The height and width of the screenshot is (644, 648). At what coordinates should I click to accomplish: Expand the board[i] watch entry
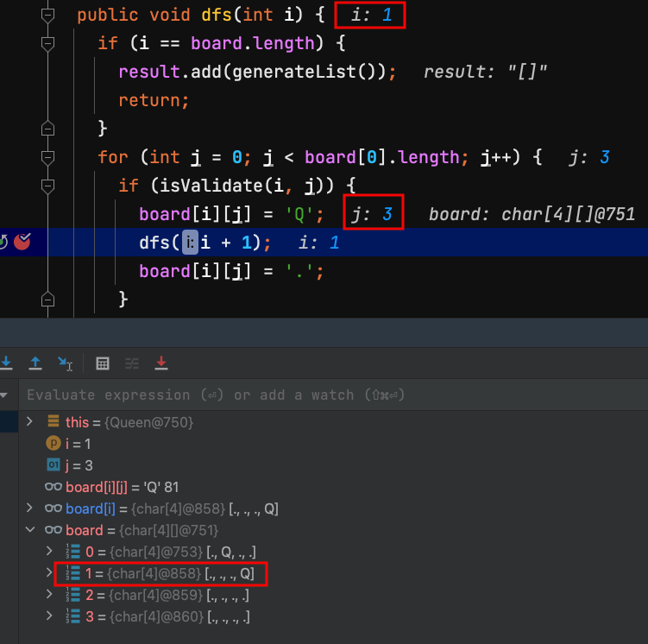point(30,508)
